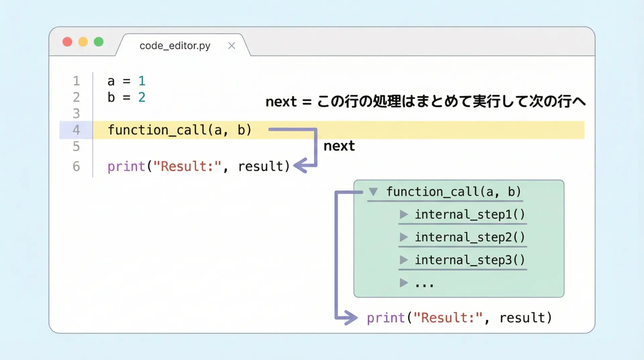Expand the ellipsis item triangle

click(404, 283)
